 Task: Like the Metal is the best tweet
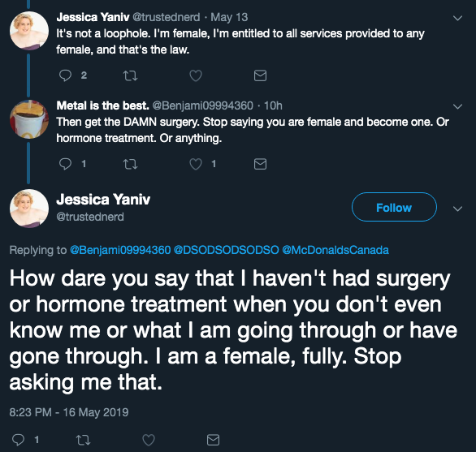(196, 164)
